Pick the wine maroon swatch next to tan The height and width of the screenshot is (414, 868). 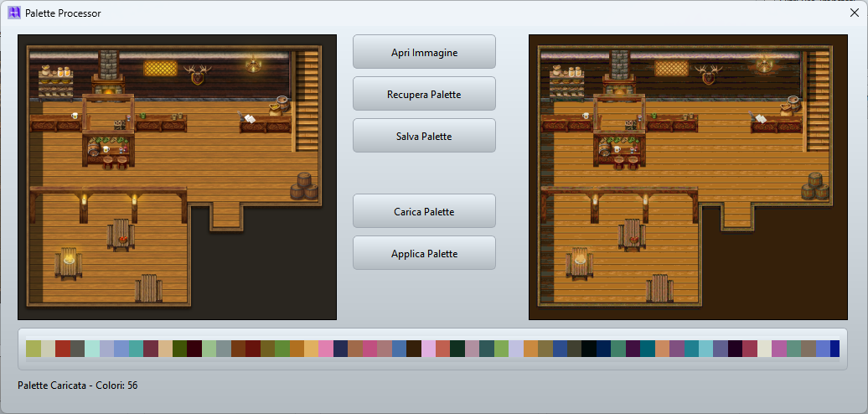[151, 349]
